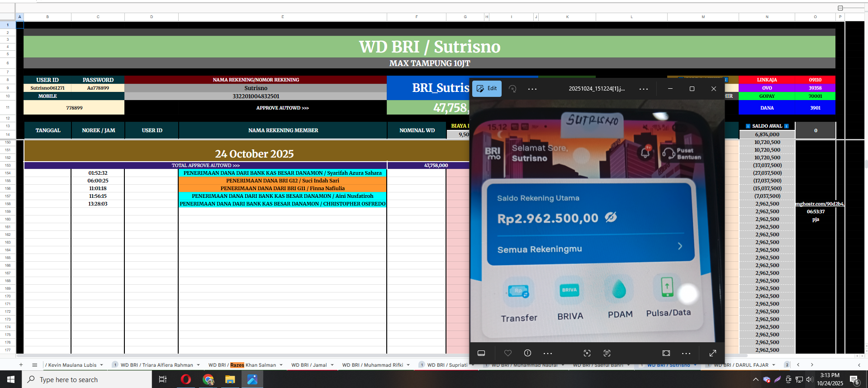Open dropdown arrow on Jamal tab
Viewport: 868px width, 388px height.
(x=332, y=365)
